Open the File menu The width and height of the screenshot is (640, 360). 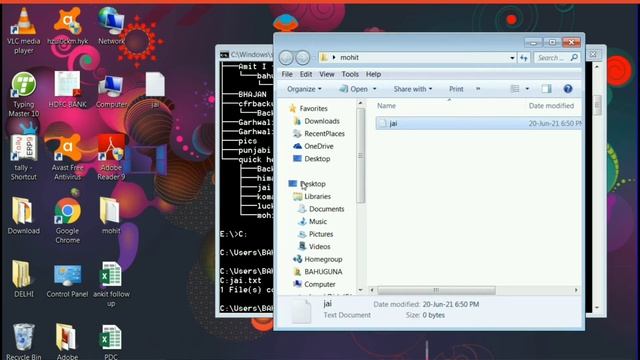coord(287,74)
